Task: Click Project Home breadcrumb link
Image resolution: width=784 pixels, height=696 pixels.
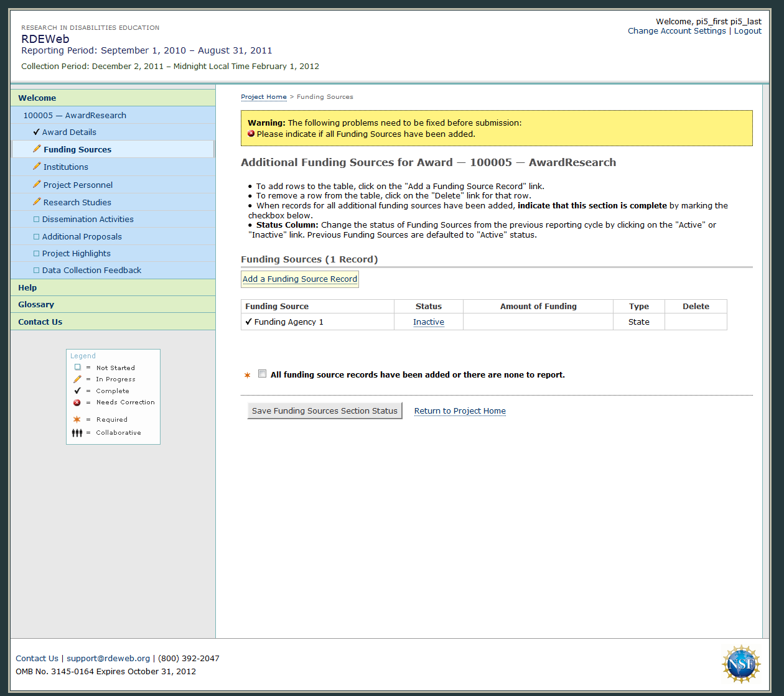Action: tap(264, 96)
